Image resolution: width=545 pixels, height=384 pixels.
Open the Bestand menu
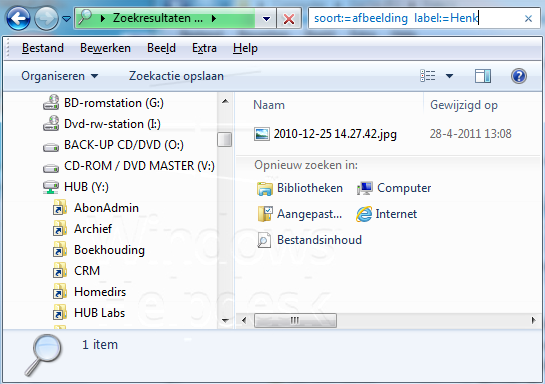[x=43, y=48]
